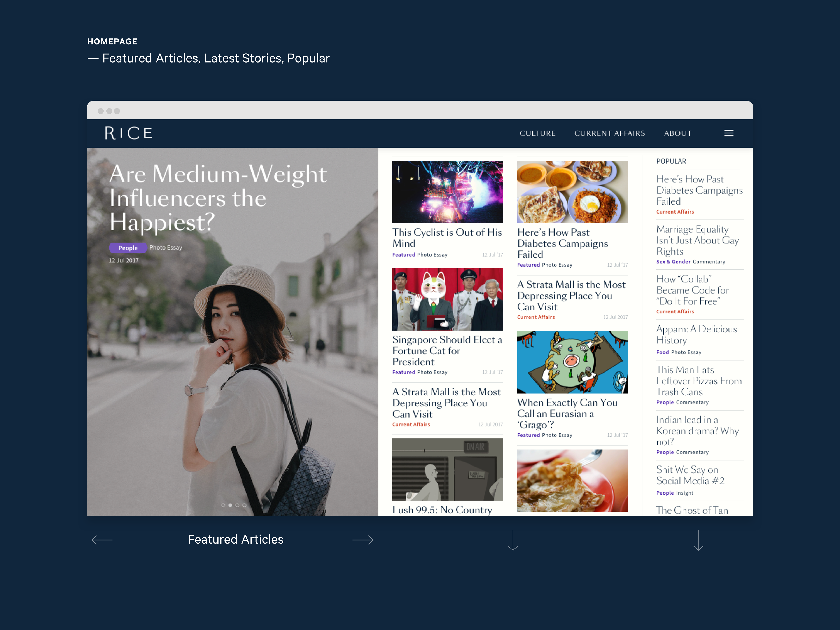
Task: Open the neon cyclist night photo thumbnail
Action: [447, 192]
